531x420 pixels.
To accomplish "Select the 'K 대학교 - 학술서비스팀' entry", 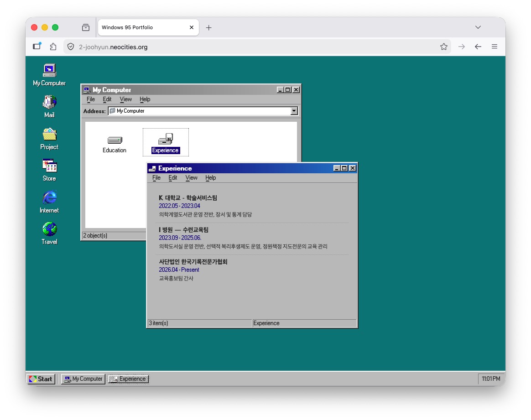I will [x=188, y=197].
